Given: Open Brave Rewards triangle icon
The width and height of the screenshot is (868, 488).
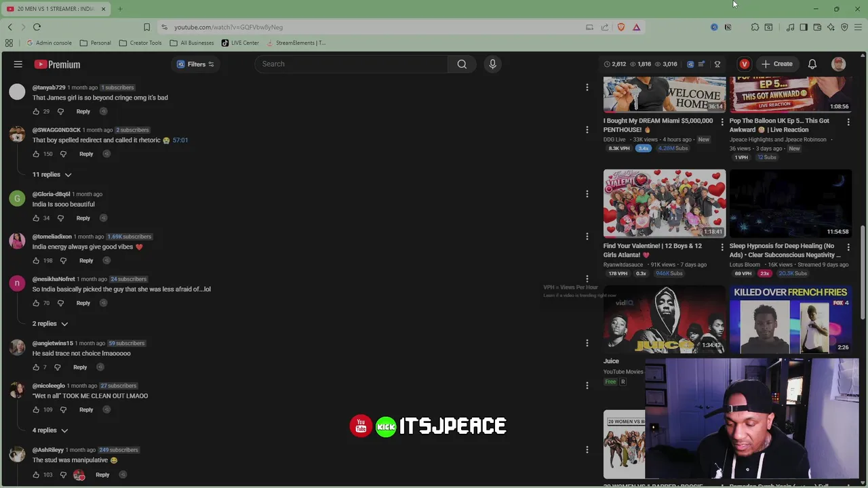Looking at the screenshot, I should tap(636, 27).
